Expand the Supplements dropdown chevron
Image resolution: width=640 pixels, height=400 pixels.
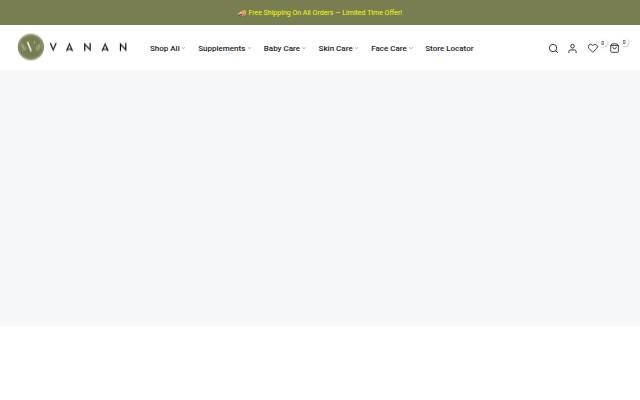[x=249, y=48]
